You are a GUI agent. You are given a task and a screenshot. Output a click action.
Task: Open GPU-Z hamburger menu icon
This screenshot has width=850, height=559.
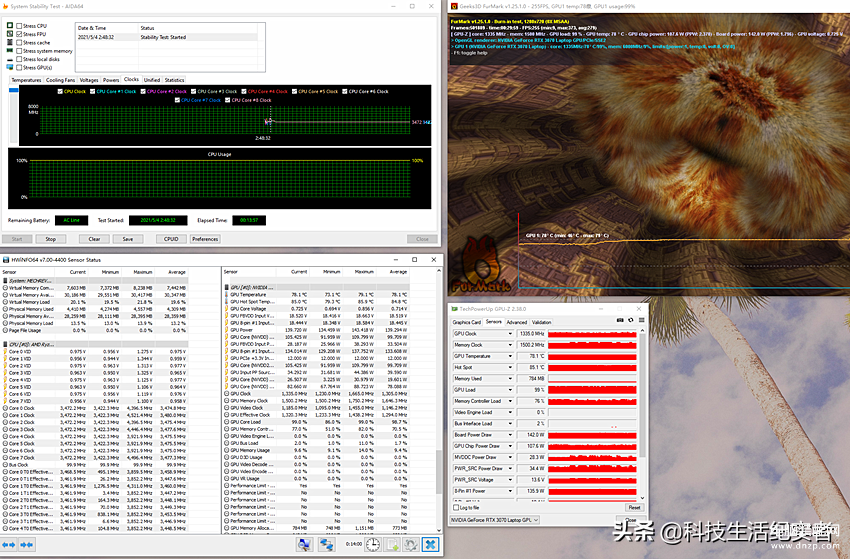point(641,320)
